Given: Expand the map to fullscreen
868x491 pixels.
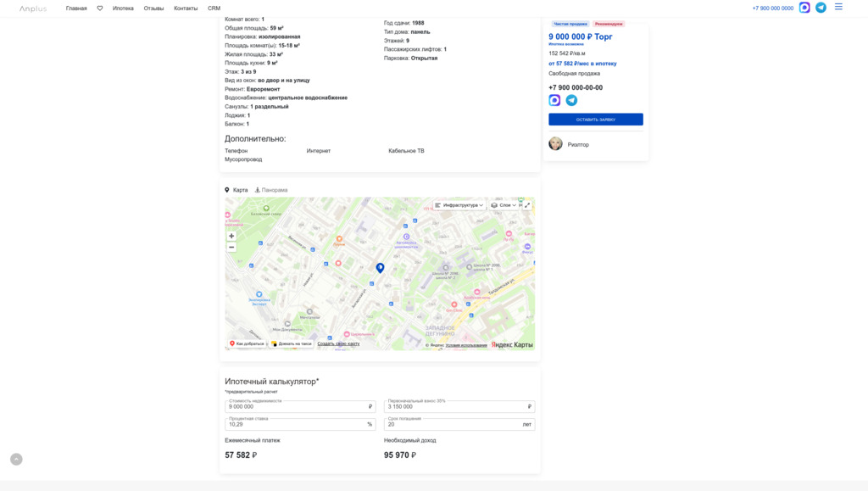Looking at the screenshot, I should [x=527, y=205].
